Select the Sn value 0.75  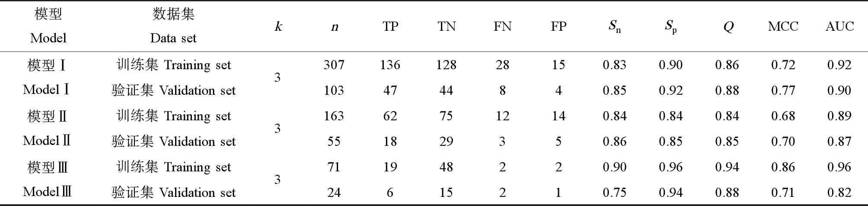coord(614,193)
